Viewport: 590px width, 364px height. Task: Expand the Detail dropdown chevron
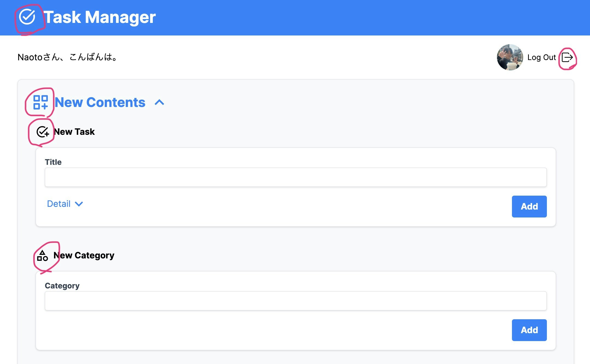click(79, 204)
